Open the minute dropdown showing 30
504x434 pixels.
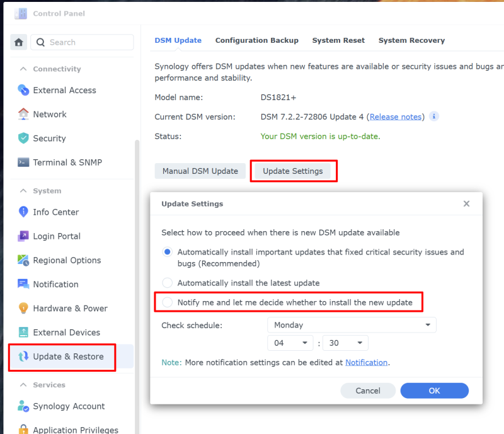(x=345, y=343)
